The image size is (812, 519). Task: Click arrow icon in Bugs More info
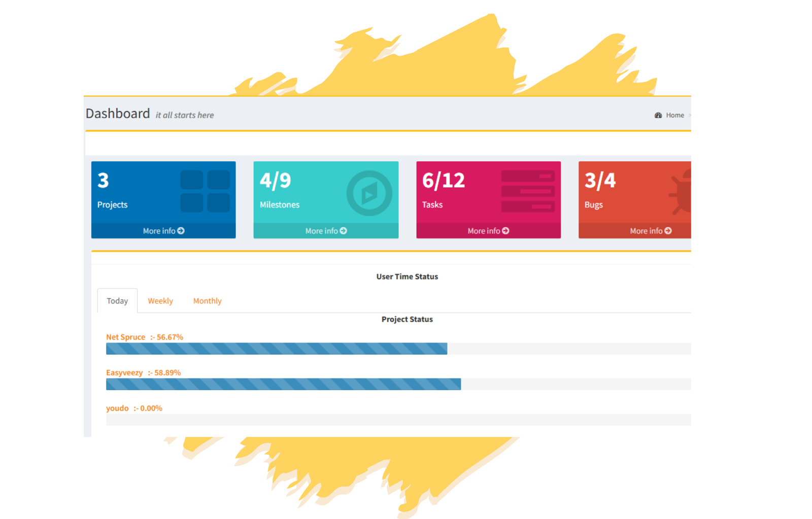[x=668, y=231]
